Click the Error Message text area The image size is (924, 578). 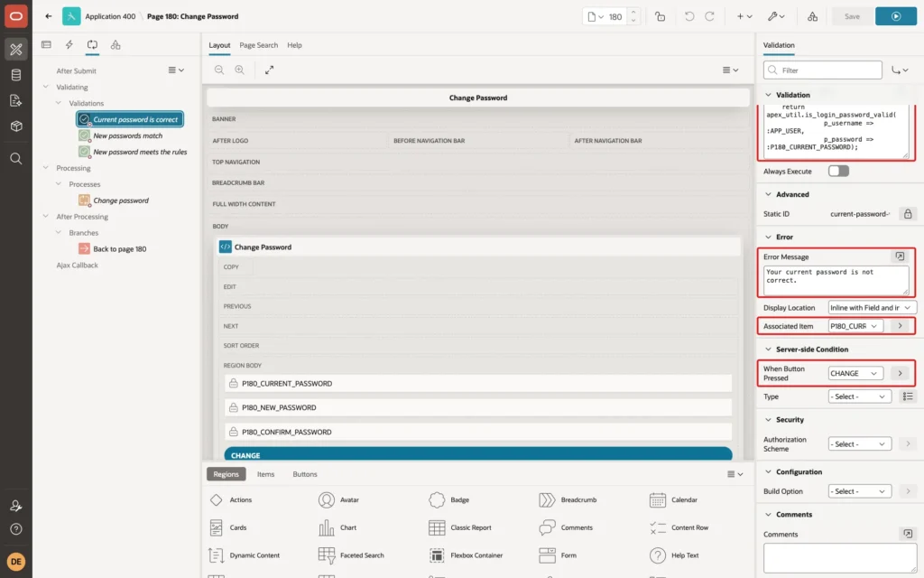pos(836,280)
